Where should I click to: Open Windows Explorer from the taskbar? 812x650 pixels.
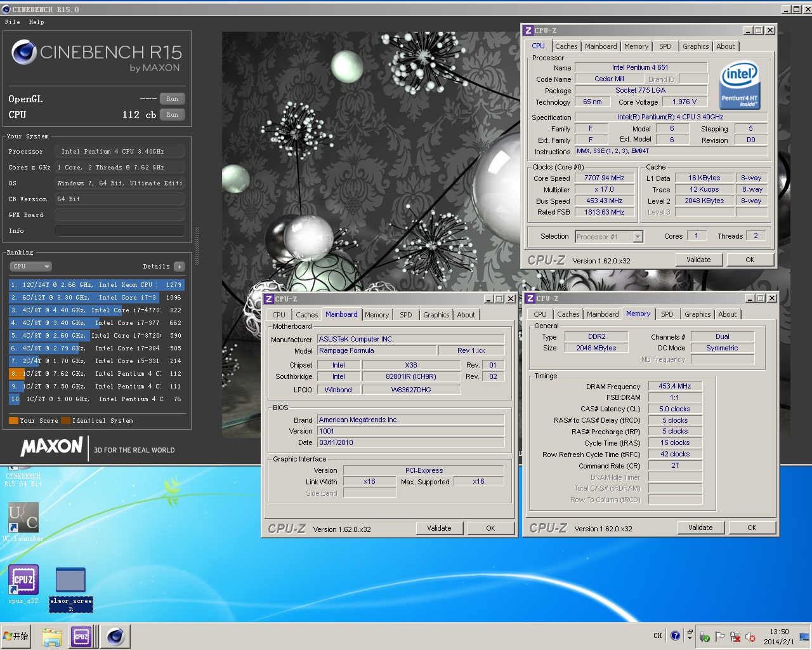52,637
